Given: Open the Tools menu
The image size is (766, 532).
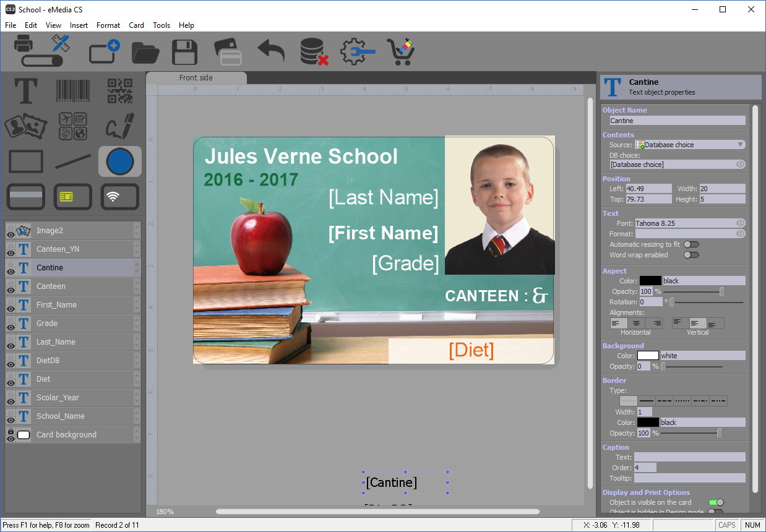Looking at the screenshot, I should click(x=161, y=25).
